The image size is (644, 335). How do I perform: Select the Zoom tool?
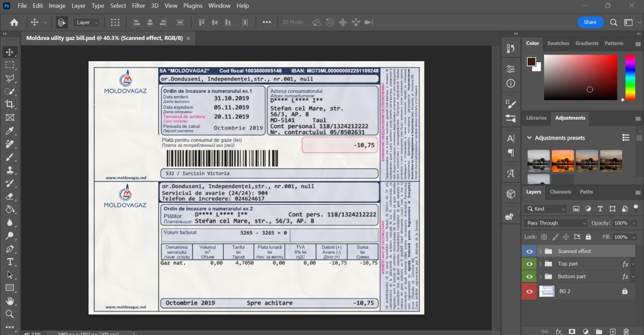(9, 314)
